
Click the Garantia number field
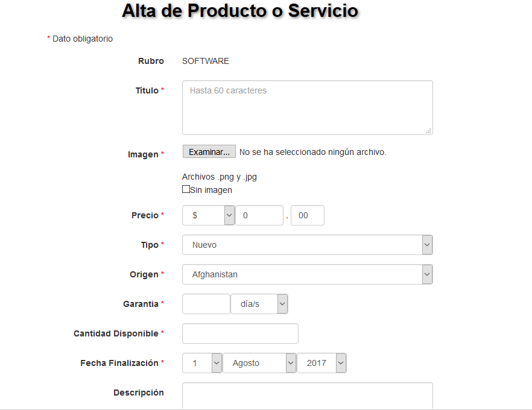click(x=206, y=303)
